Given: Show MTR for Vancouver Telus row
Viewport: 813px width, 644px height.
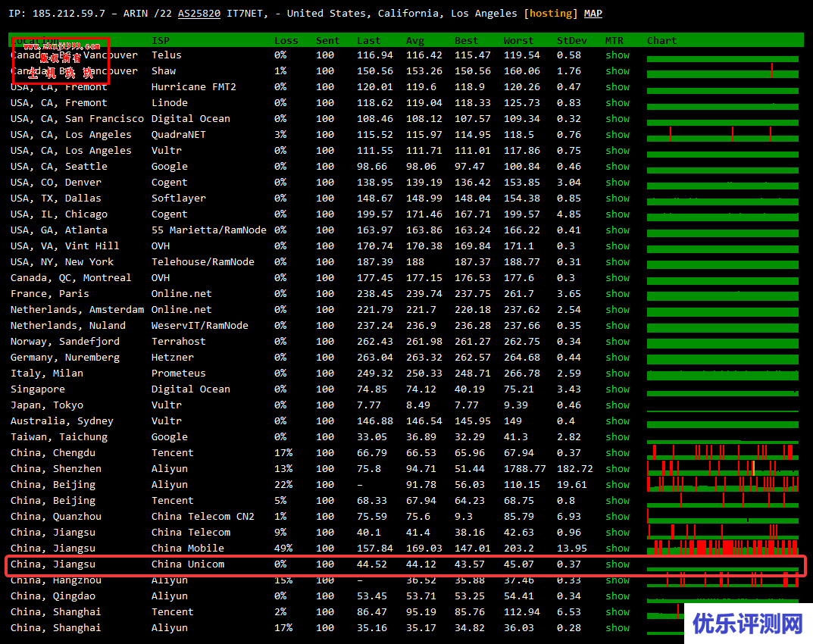Looking at the screenshot, I should coord(618,55).
